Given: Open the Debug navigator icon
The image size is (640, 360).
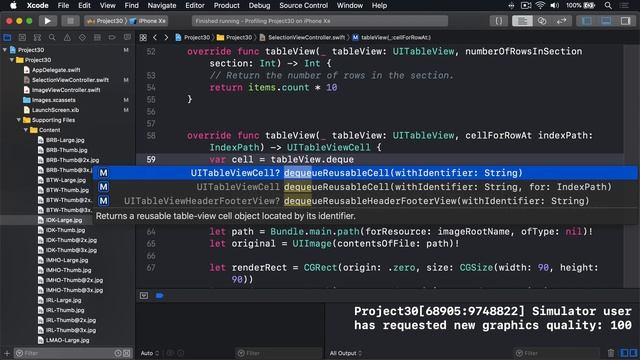Looking at the screenshot, I should [97, 38].
